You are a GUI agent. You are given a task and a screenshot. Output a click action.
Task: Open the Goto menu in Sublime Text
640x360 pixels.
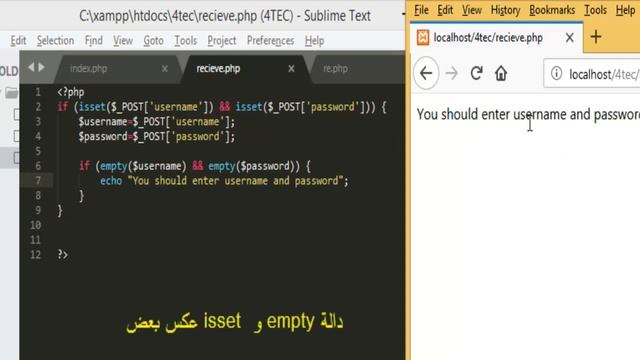click(153, 41)
